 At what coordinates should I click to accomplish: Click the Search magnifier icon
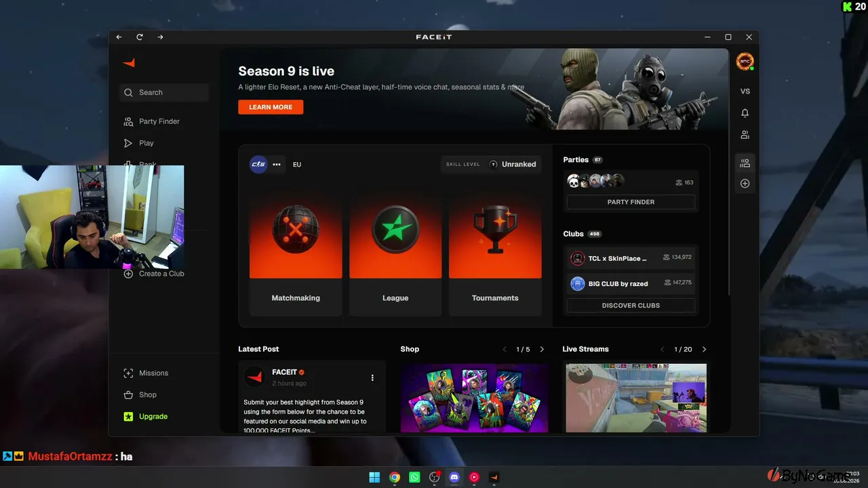128,93
